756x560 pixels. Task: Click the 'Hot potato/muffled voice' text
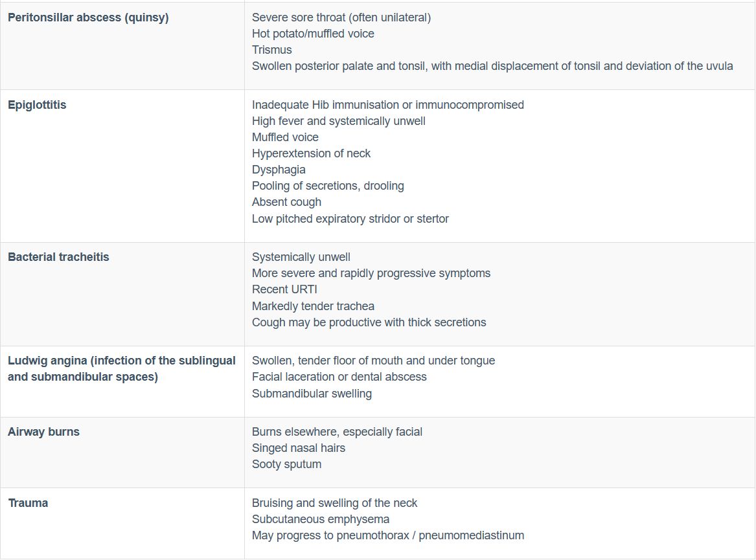pyautogui.click(x=313, y=34)
